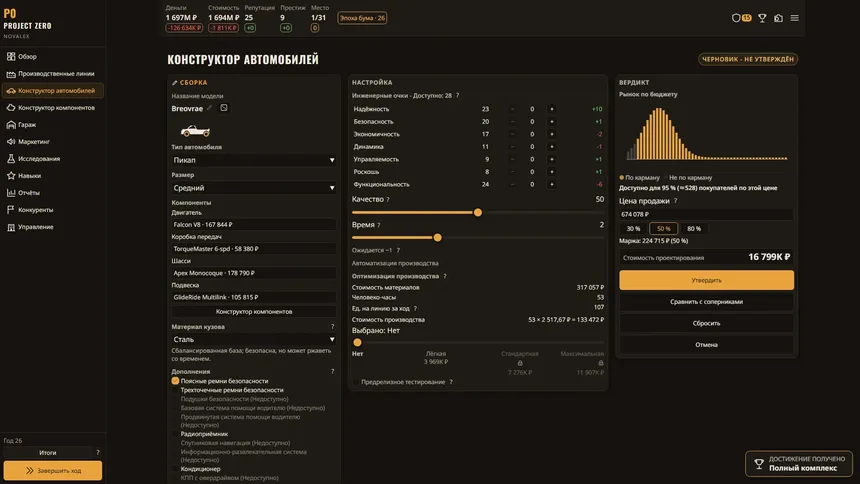860x484 pixels.
Task: Select 30 % margin option
Action: [633, 229]
